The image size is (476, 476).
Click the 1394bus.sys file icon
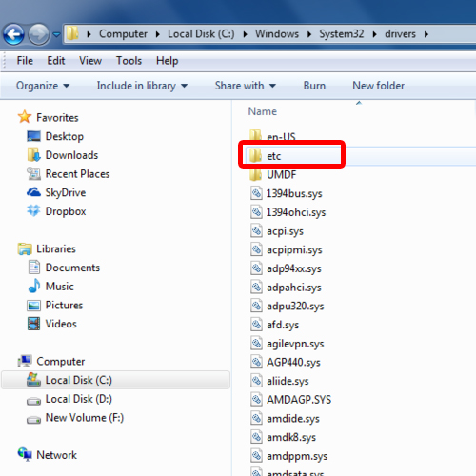pos(256,193)
